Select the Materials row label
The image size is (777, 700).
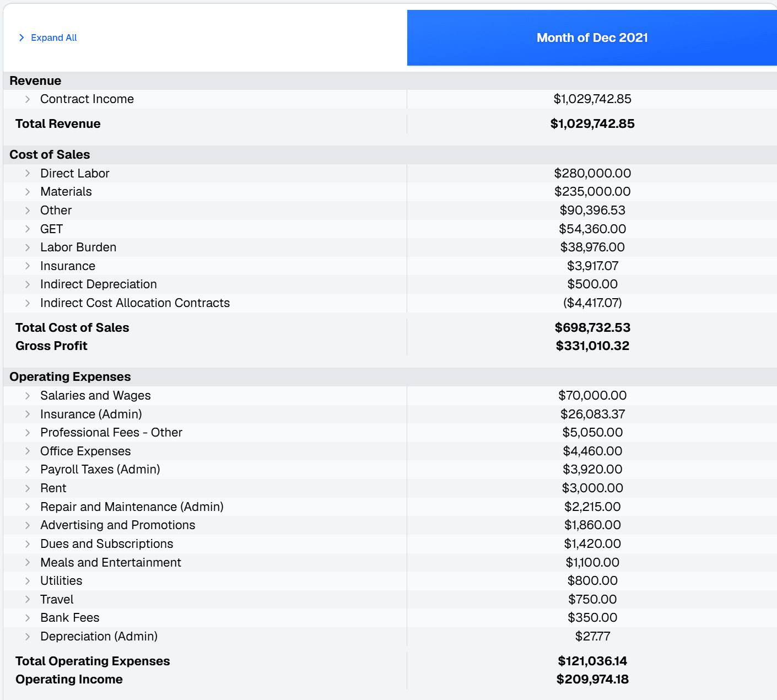coord(66,192)
